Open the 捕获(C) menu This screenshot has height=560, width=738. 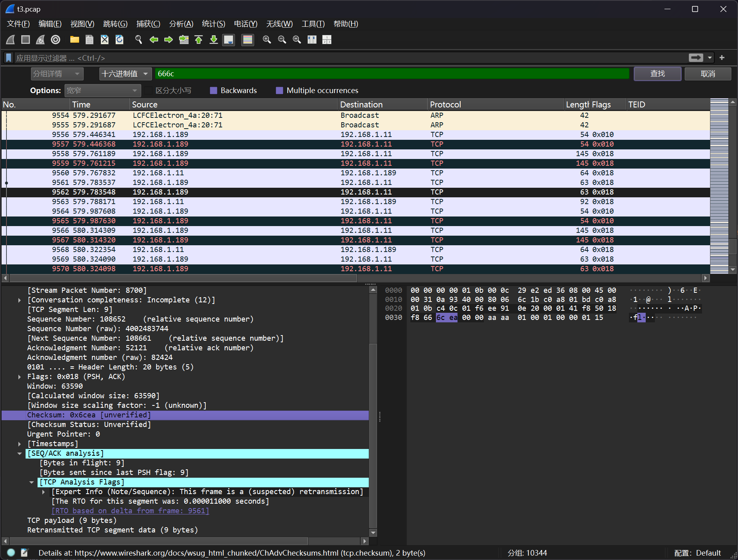[x=148, y=24]
